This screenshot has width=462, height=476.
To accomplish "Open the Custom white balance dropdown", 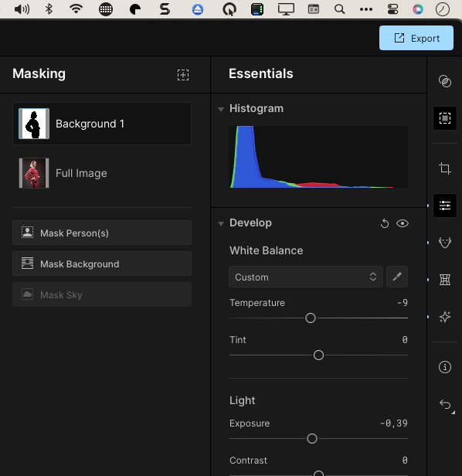I will (306, 277).
